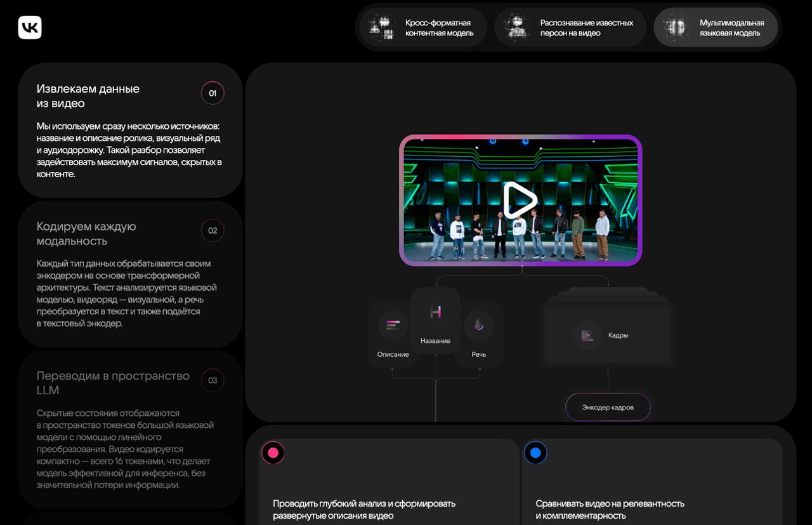Select the blue dot radio indicator
This screenshot has width=812, height=525.
[x=535, y=453]
